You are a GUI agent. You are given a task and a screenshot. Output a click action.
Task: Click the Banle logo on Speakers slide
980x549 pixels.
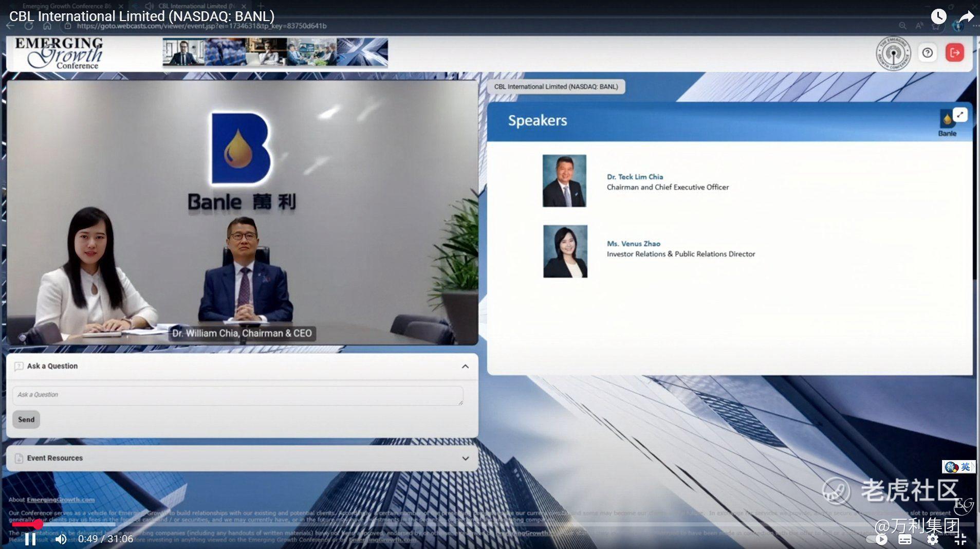click(x=947, y=123)
